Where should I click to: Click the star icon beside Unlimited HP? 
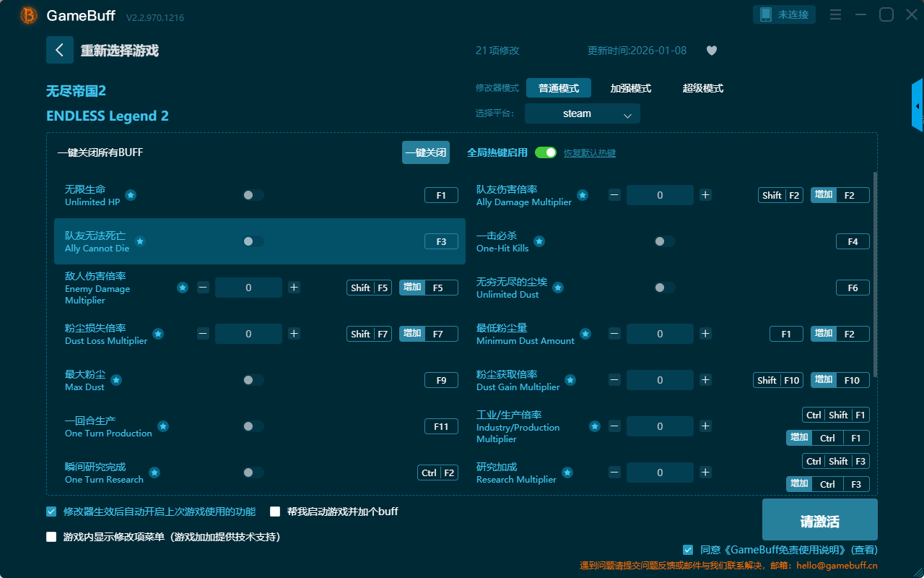(131, 195)
